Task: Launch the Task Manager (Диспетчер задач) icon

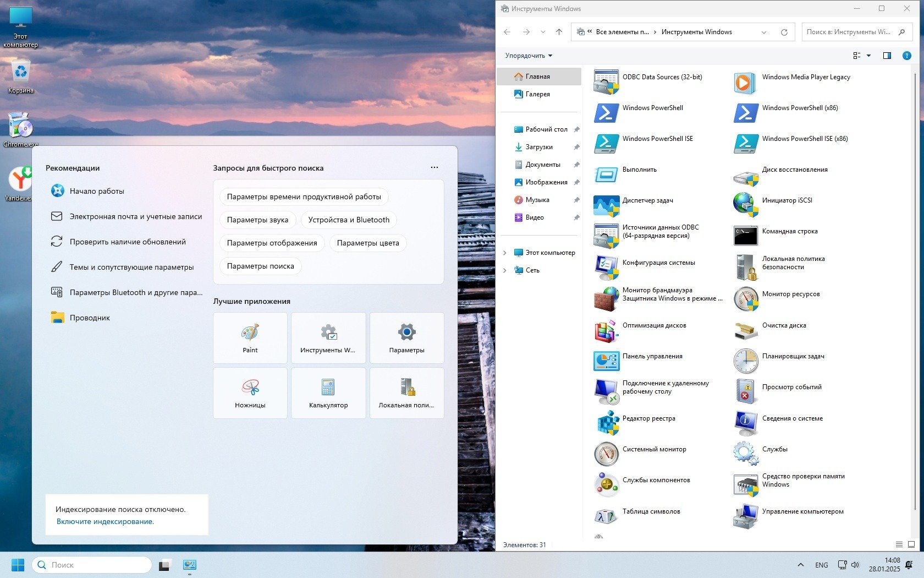Action: tap(606, 205)
